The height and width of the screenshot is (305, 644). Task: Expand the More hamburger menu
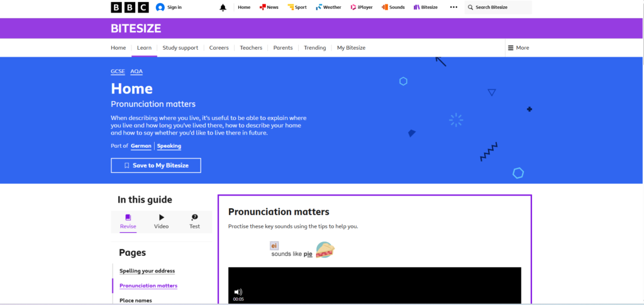pos(518,48)
